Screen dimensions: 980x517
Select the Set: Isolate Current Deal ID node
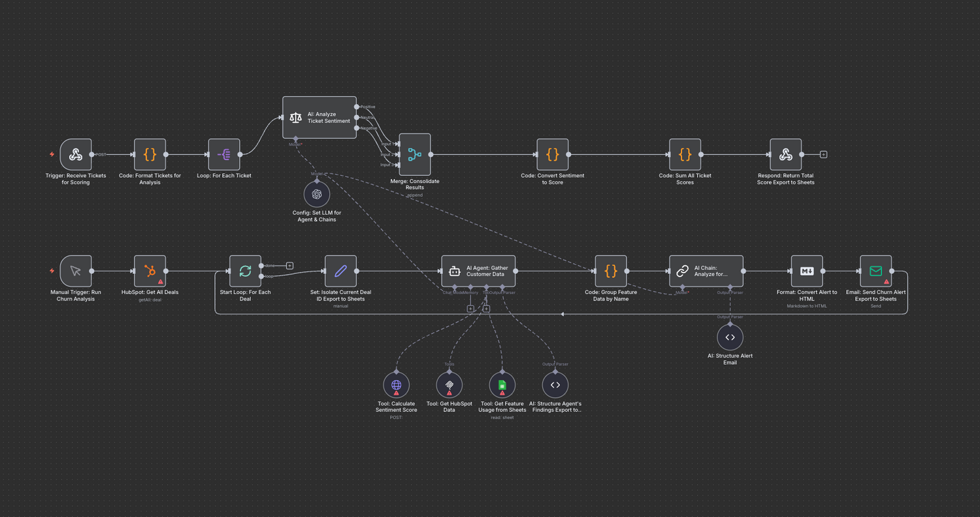tap(340, 271)
